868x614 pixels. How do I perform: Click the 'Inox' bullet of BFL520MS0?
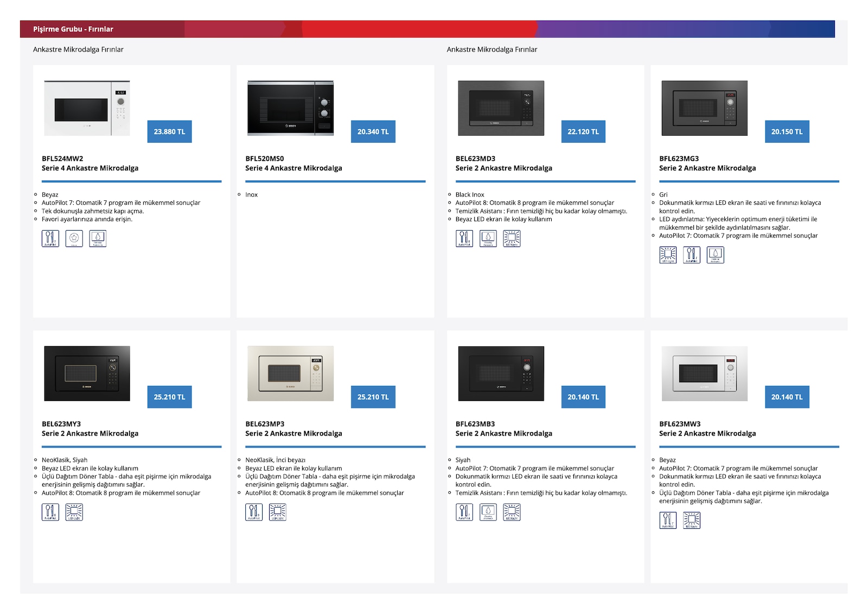tap(252, 194)
